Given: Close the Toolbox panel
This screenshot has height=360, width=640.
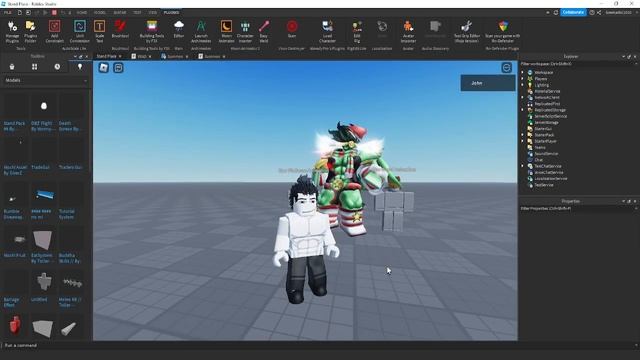Looking at the screenshot, I should tap(87, 56).
